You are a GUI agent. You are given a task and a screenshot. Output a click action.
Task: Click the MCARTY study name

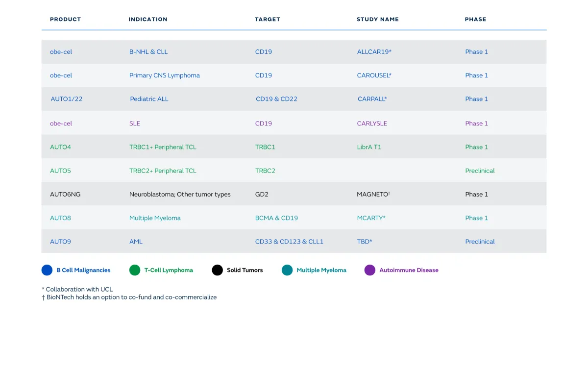pyautogui.click(x=371, y=218)
